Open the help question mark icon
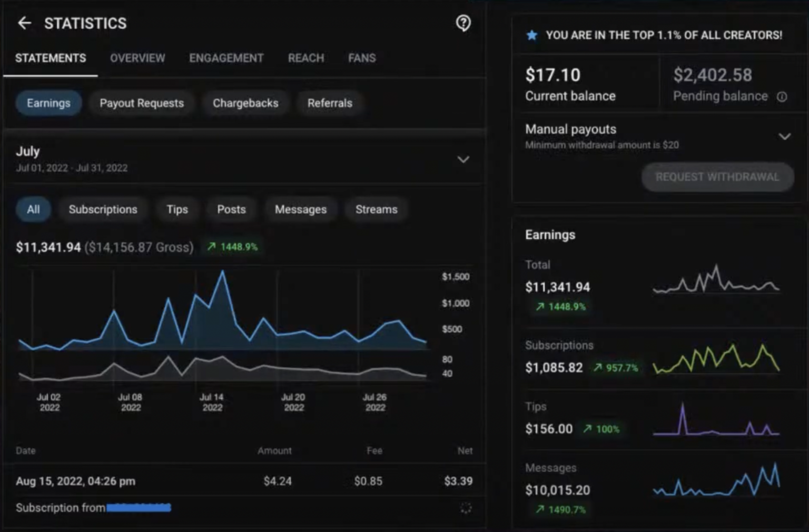Viewport: 809px width, 532px height. [x=463, y=23]
